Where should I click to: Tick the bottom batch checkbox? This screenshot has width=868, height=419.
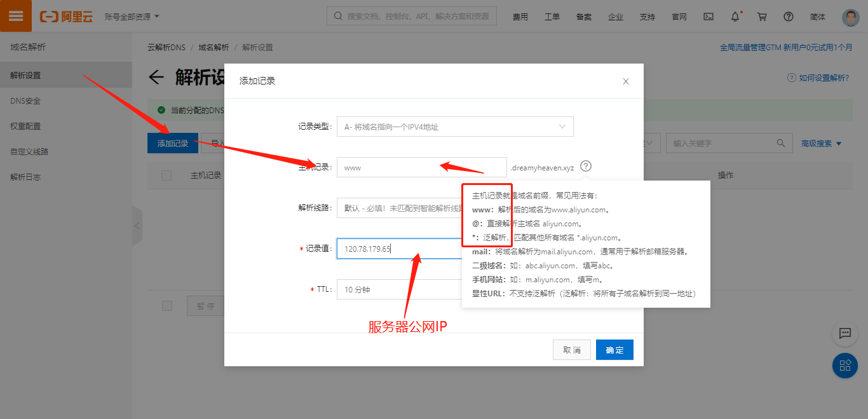(167, 306)
